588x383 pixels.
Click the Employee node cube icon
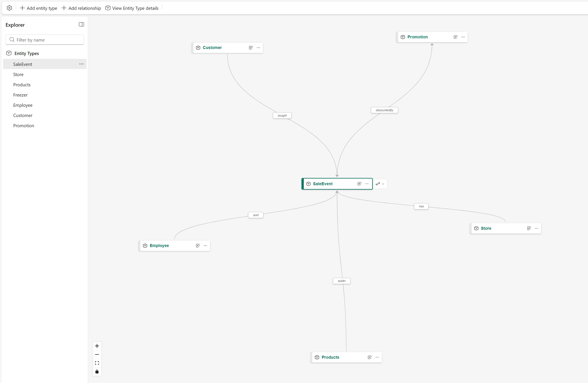[145, 246]
